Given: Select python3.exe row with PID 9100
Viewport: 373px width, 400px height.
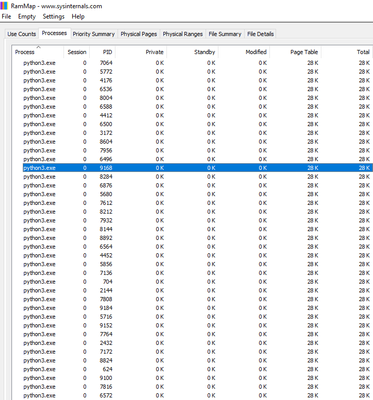Looking at the screenshot, I should (x=198, y=378).
